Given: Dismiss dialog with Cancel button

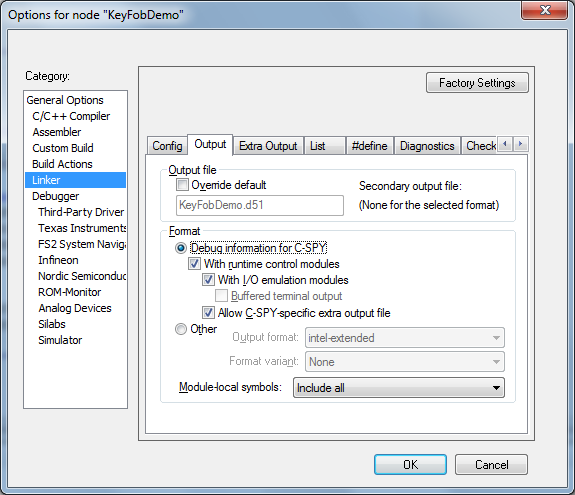Looking at the screenshot, I should (491, 465).
